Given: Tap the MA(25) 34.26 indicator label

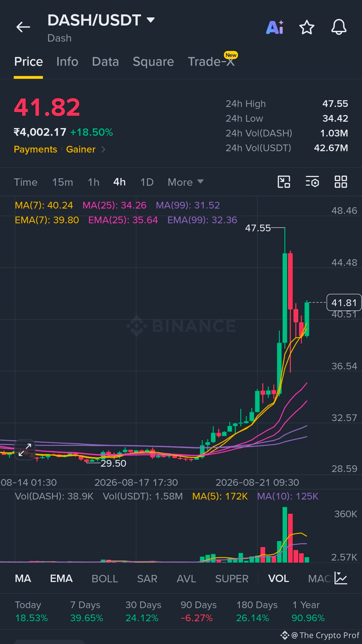Looking at the screenshot, I should click(x=115, y=205).
